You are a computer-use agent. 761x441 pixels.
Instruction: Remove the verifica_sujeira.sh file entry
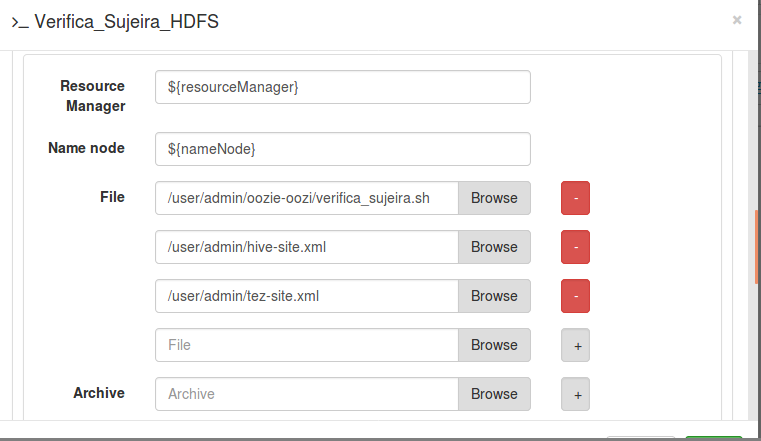576,198
